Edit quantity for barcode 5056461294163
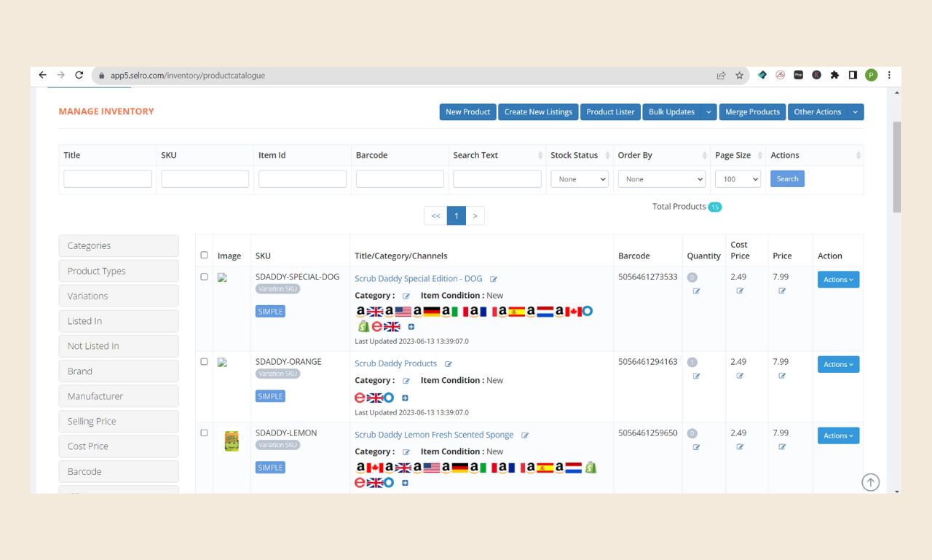932x560 pixels. click(696, 376)
